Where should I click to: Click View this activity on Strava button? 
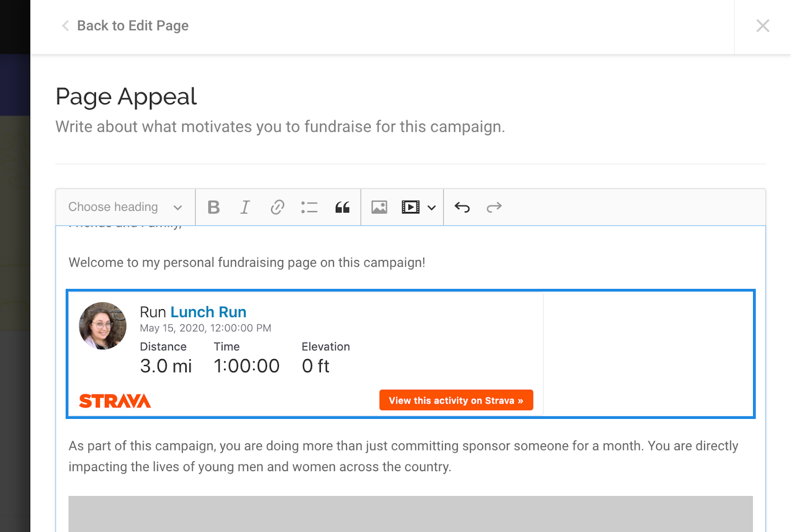coord(456,400)
